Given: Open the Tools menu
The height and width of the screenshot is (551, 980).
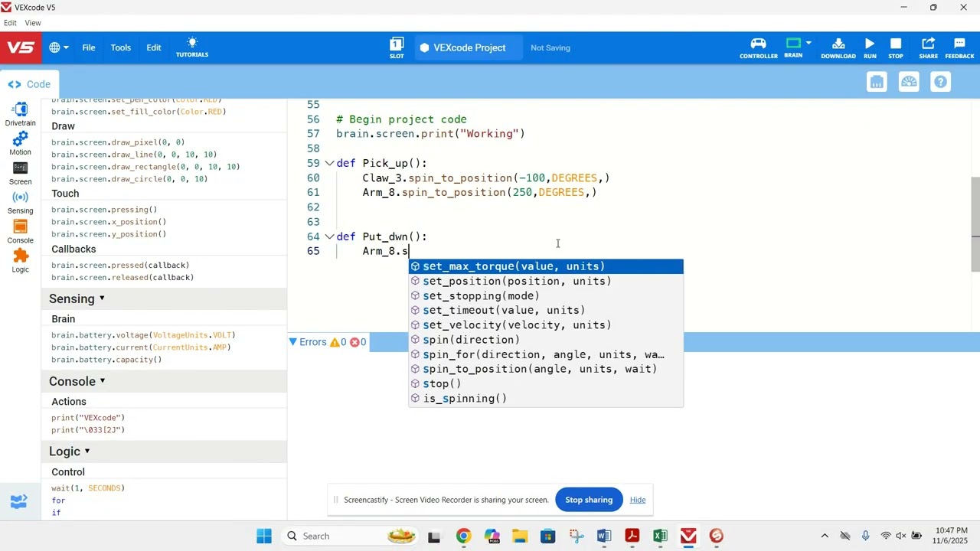Looking at the screenshot, I should click(x=121, y=47).
